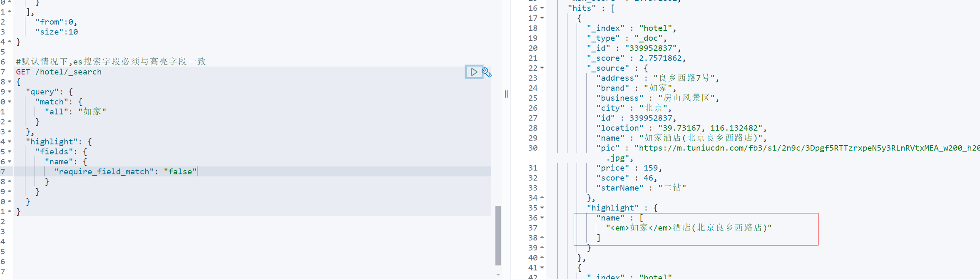Screen dimensions: 980x280
Task: Toggle the fold arrow at response line 16
Action: point(542,8)
